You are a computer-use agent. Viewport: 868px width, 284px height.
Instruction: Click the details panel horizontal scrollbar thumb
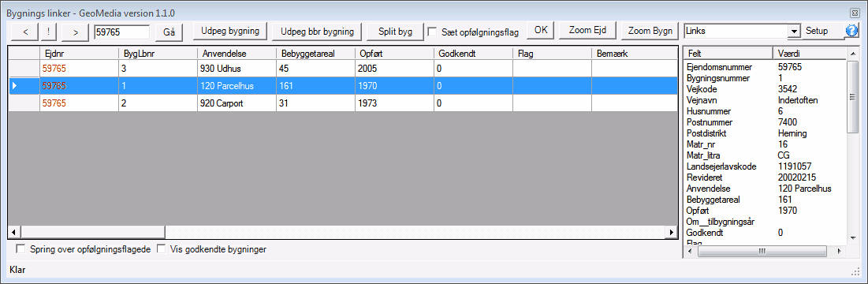762,251
